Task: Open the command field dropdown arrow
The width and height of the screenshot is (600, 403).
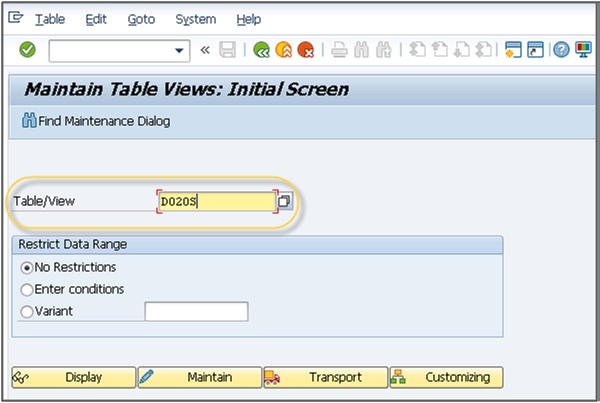Action: 180,50
